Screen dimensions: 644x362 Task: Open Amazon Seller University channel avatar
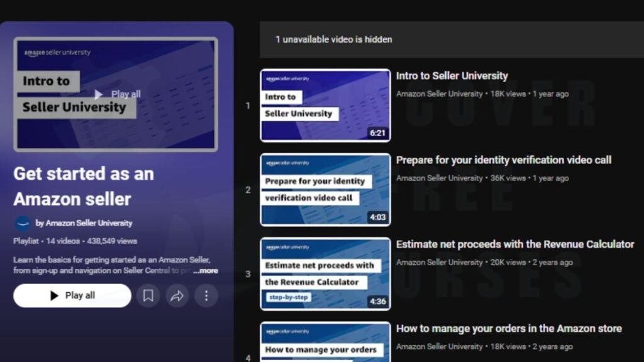[x=23, y=223]
